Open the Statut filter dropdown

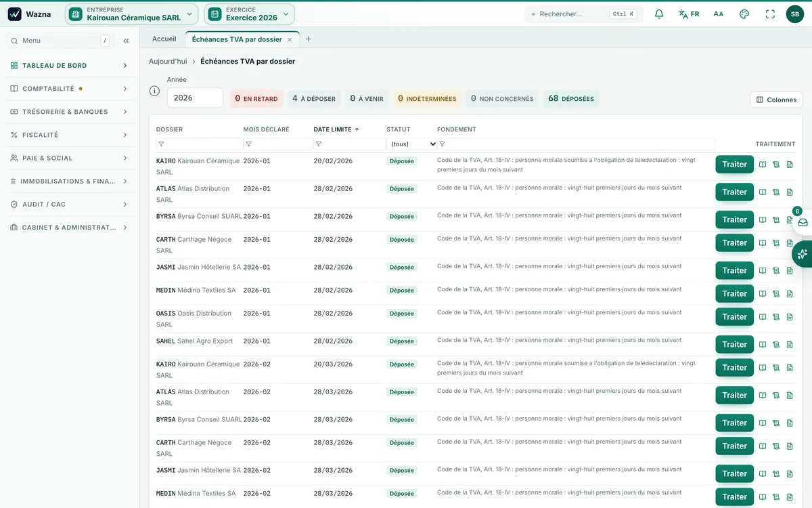pyautogui.click(x=411, y=144)
